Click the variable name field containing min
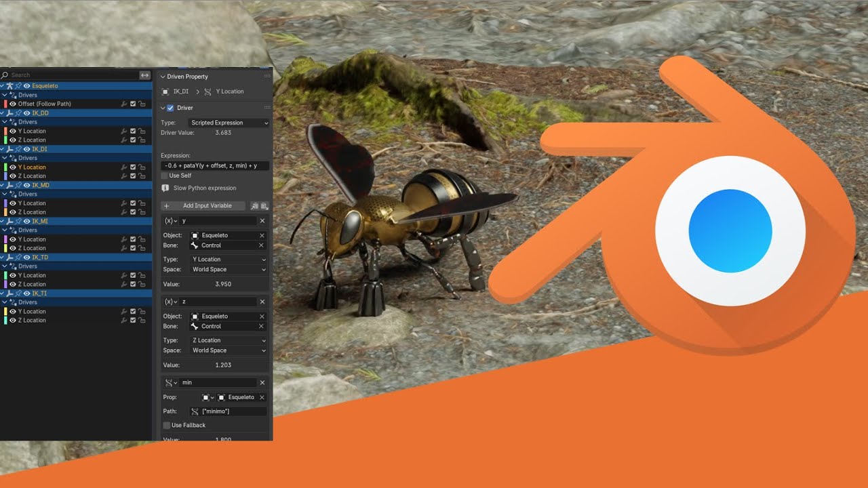 click(x=218, y=382)
